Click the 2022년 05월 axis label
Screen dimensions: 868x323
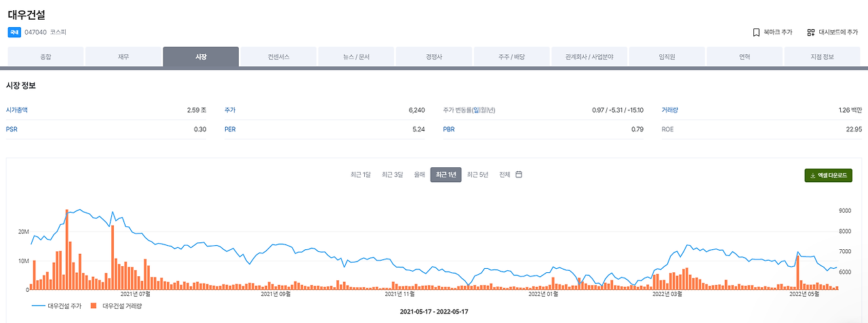pyautogui.click(x=805, y=294)
